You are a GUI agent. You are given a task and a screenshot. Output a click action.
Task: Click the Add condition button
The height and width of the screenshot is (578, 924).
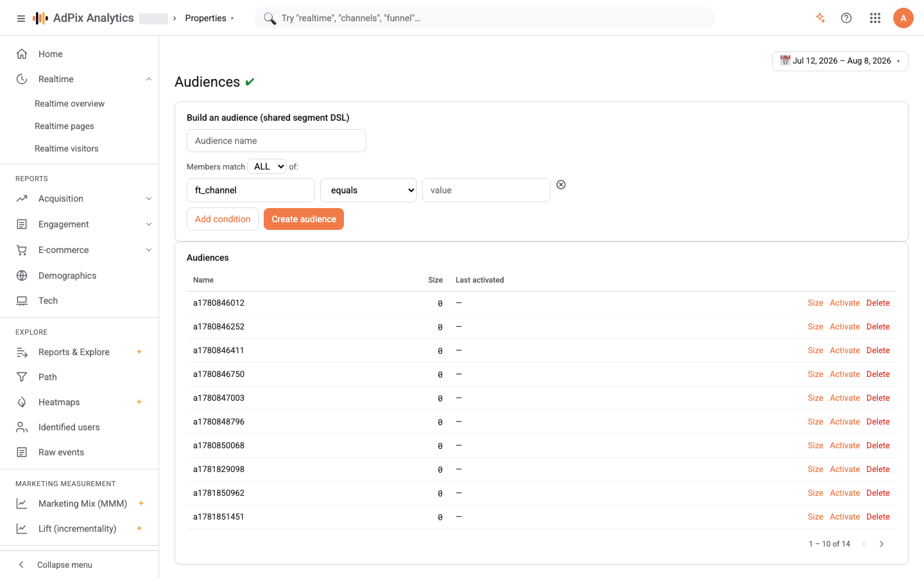(223, 219)
